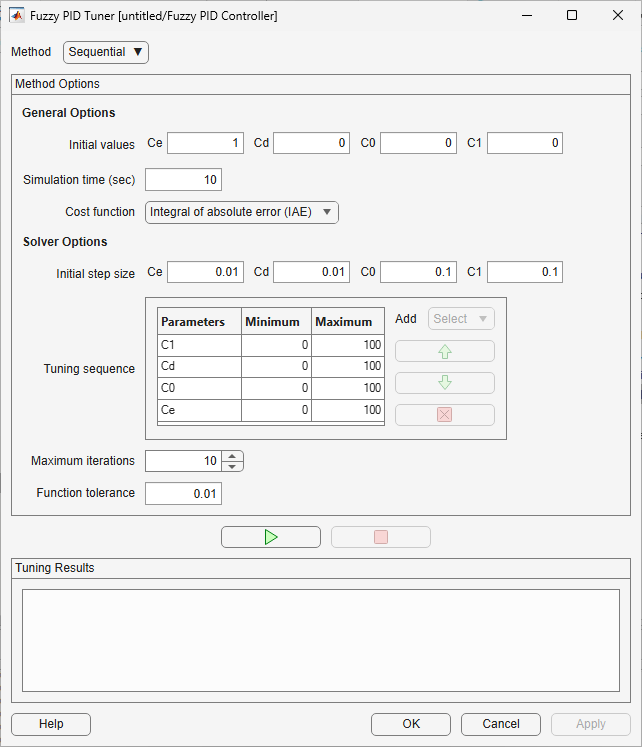Click the Minimum cell of Cd row
642x747 pixels.
(276, 366)
